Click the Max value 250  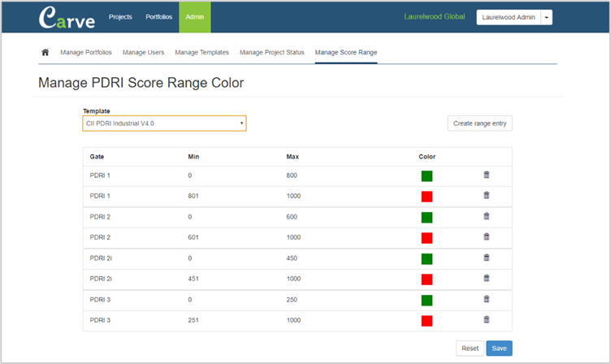point(292,300)
